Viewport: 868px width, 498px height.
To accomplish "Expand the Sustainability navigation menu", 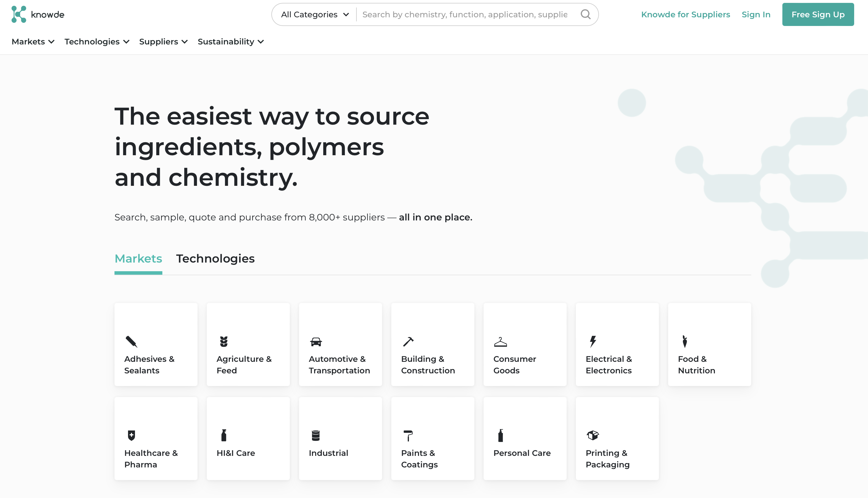I will point(231,41).
